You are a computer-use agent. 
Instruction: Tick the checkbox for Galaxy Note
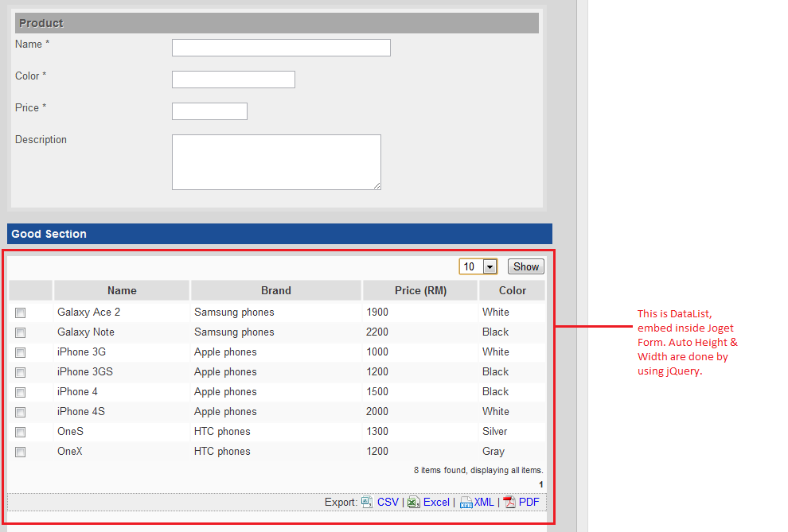pos(20,332)
